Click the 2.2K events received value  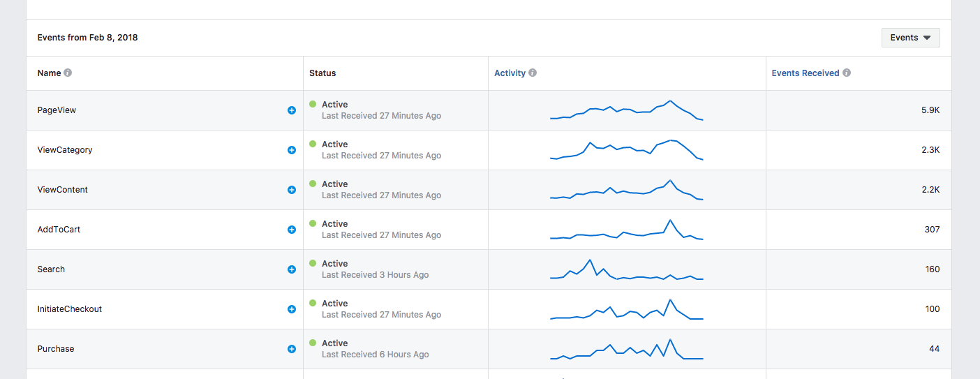[x=930, y=190]
